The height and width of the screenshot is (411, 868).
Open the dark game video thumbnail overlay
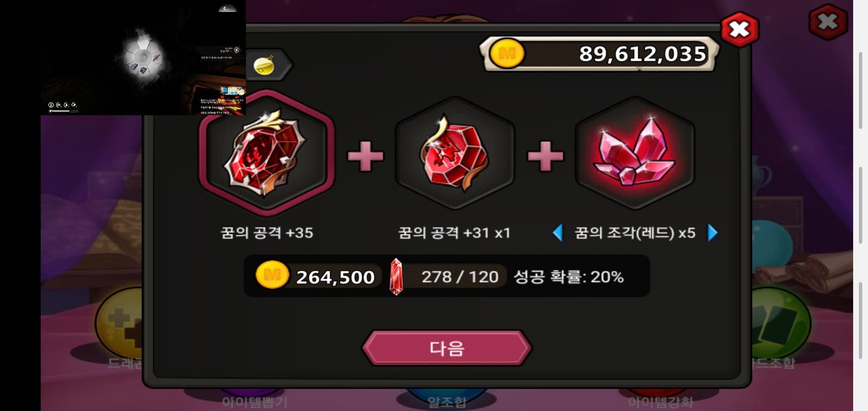pos(143,57)
